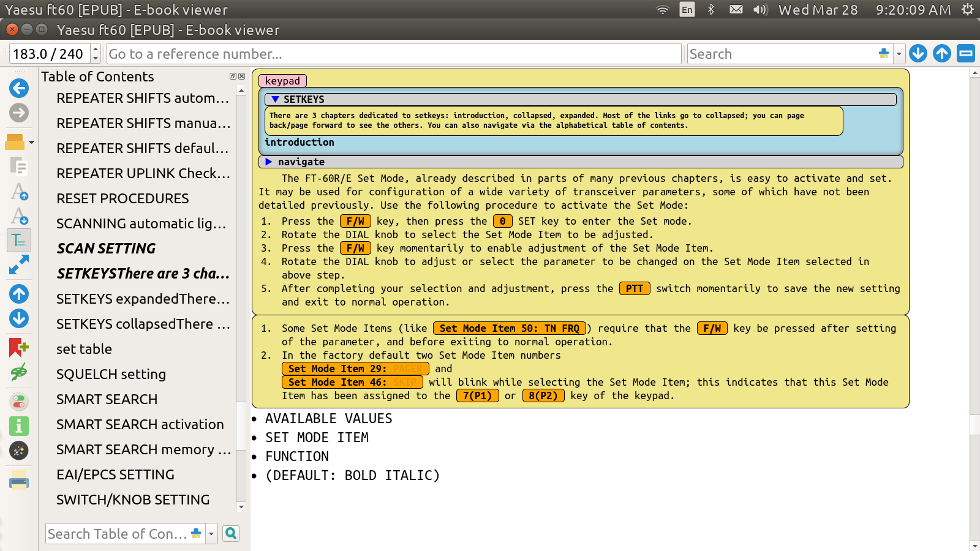Open the Bluetooth indicator
This screenshot has width=980, height=551.
(x=711, y=9)
